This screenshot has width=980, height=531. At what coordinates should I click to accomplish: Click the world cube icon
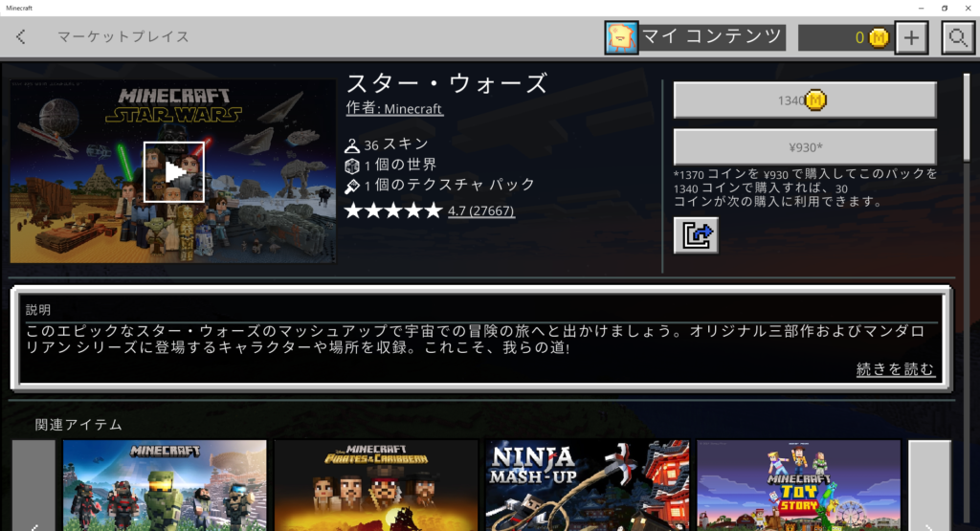click(x=352, y=166)
